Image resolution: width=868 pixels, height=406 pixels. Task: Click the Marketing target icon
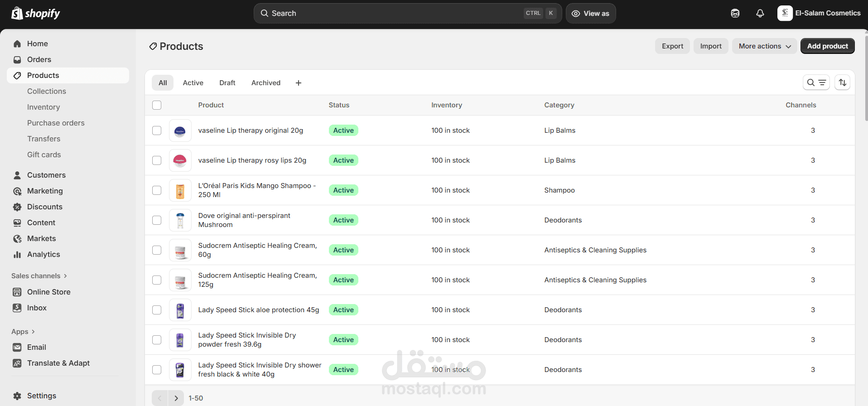click(x=17, y=191)
